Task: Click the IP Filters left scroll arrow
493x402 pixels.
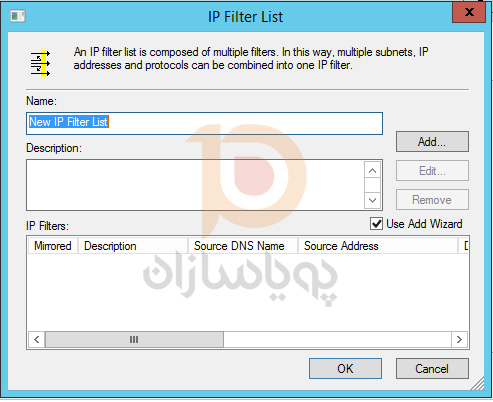Action: [x=37, y=340]
